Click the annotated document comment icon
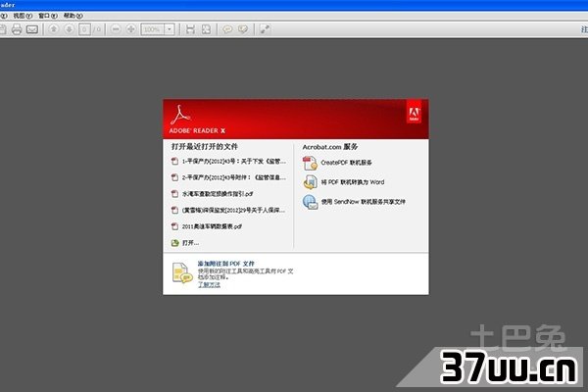The height and width of the screenshot is (392, 588). 182,272
